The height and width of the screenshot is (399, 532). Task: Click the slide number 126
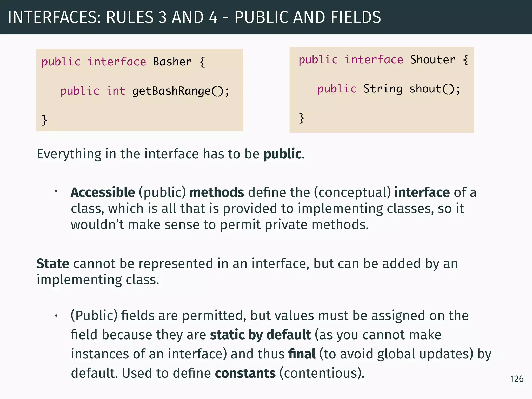point(517,379)
